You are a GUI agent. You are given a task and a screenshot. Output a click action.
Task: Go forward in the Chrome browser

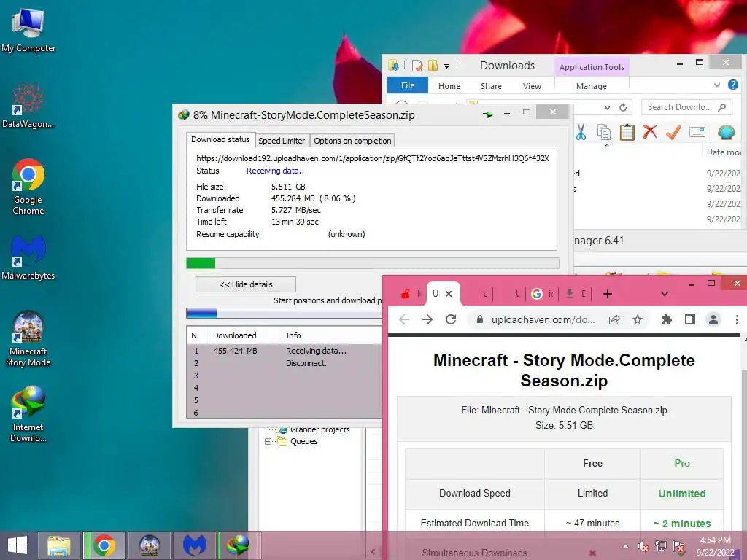click(x=427, y=319)
